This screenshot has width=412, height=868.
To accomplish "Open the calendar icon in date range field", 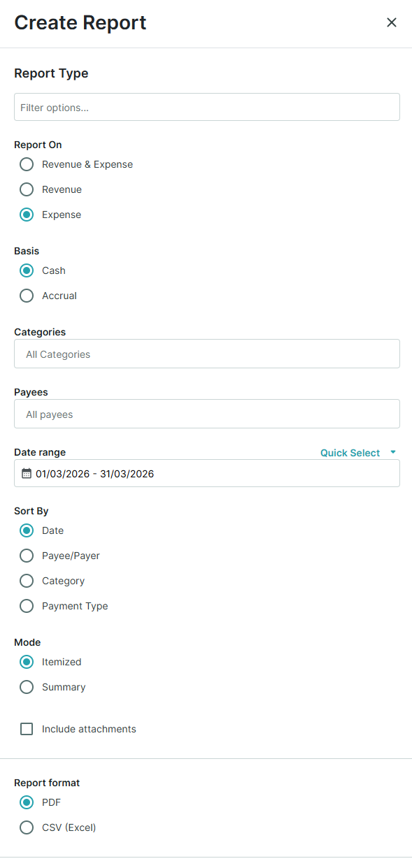I will point(26,473).
